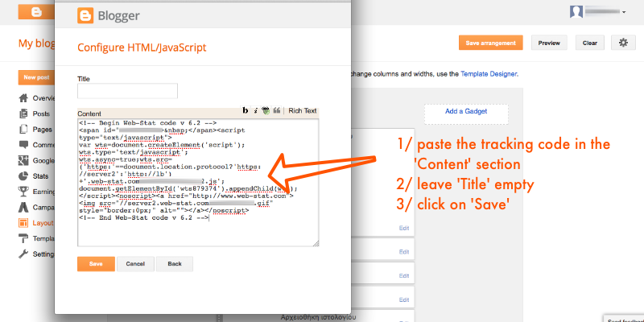Go Back from the configure dialog
644x322 pixels.
pos(175,264)
